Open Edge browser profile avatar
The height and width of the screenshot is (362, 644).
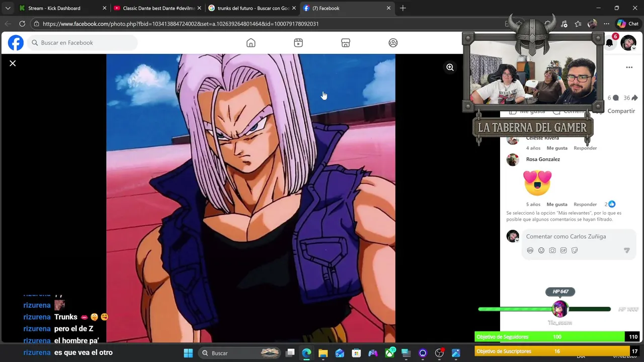592,24
